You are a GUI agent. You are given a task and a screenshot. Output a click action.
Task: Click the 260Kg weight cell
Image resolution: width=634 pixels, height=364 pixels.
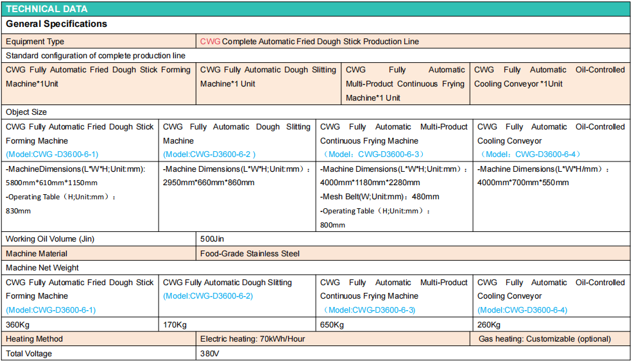[x=489, y=325]
